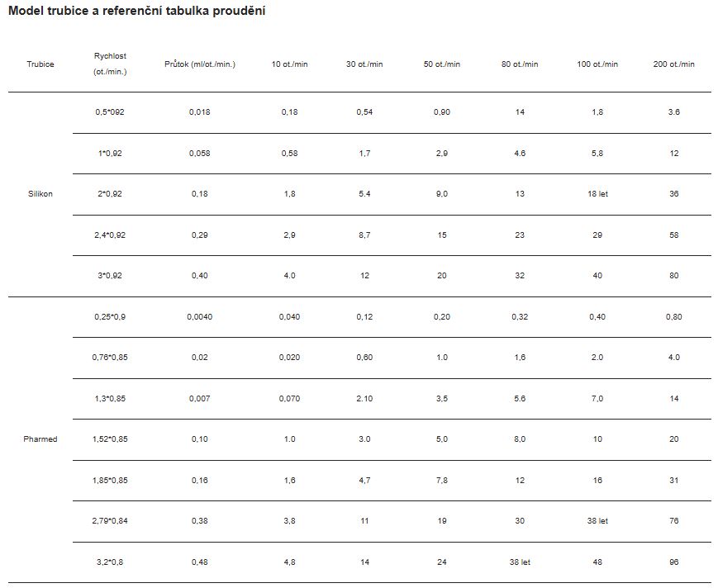The height and width of the screenshot is (588, 718).
Task: Click the '10 ot./min' column header
Action: [289, 64]
